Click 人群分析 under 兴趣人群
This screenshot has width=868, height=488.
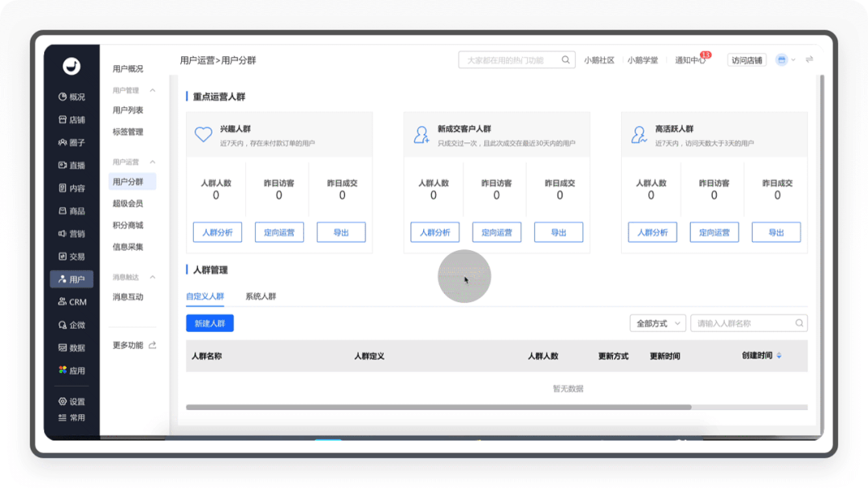click(x=217, y=232)
